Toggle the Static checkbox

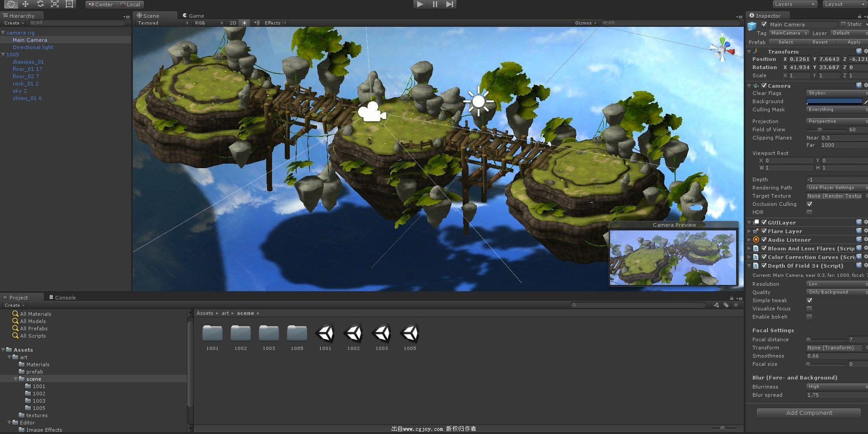843,24
